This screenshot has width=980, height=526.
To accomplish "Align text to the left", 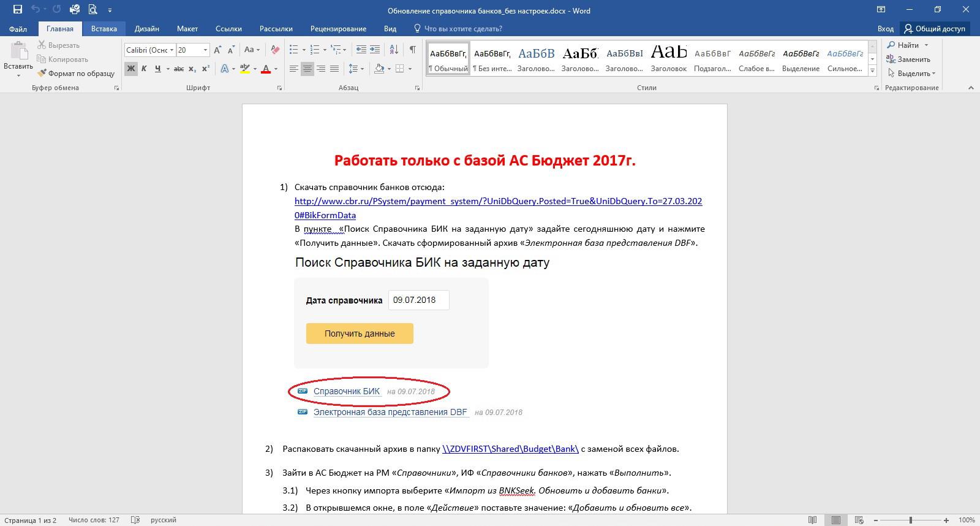I will click(x=294, y=69).
